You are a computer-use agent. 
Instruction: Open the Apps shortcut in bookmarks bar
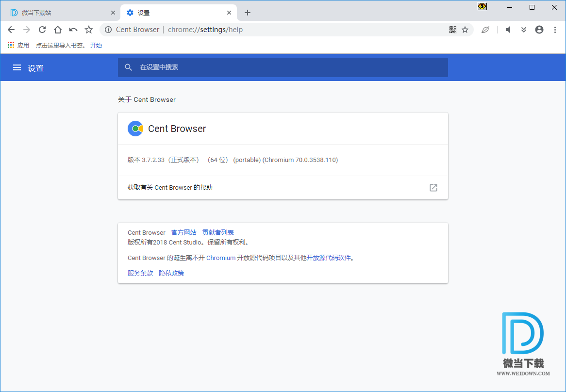18,45
